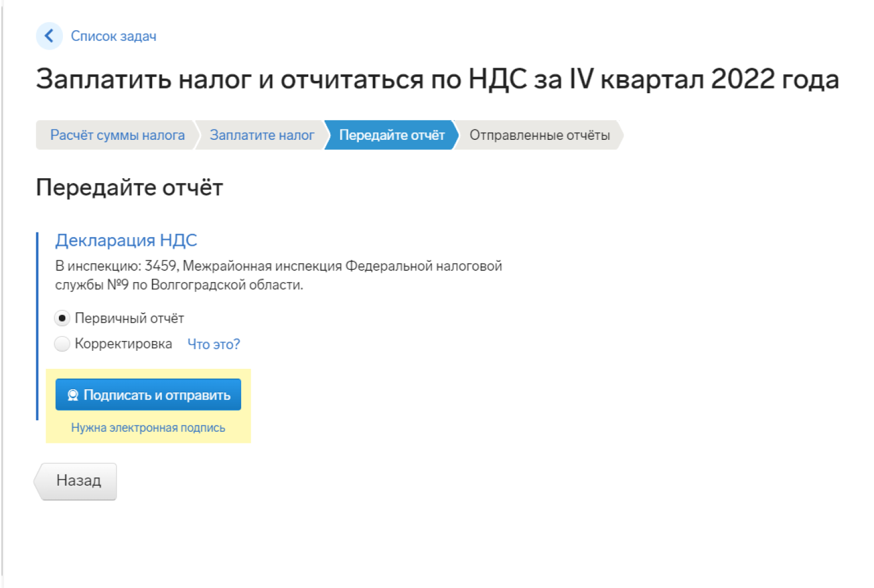The width and height of the screenshot is (874, 588).
Task: Click the Передайте отчёт section heading
Action: click(x=129, y=188)
